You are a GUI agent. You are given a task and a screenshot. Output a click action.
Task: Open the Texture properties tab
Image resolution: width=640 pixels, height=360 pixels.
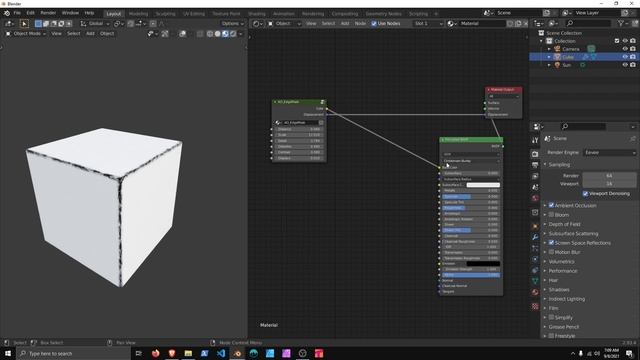(x=535, y=307)
